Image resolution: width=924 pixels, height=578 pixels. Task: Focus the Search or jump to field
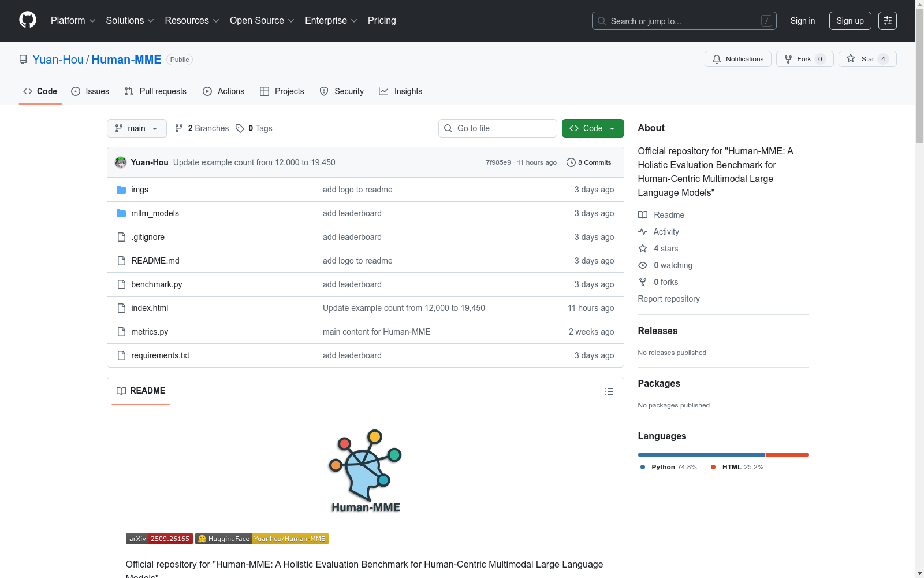point(684,21)
